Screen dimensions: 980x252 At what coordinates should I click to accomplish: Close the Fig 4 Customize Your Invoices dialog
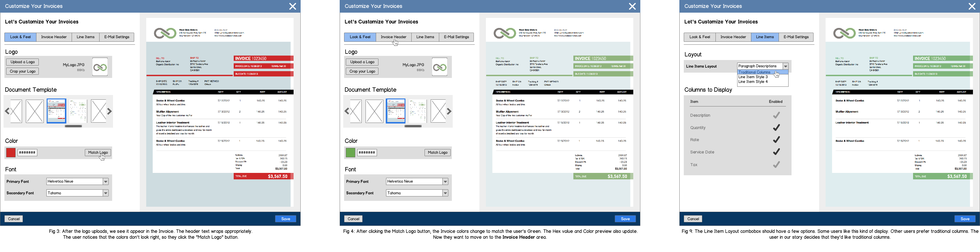point(632,6)
